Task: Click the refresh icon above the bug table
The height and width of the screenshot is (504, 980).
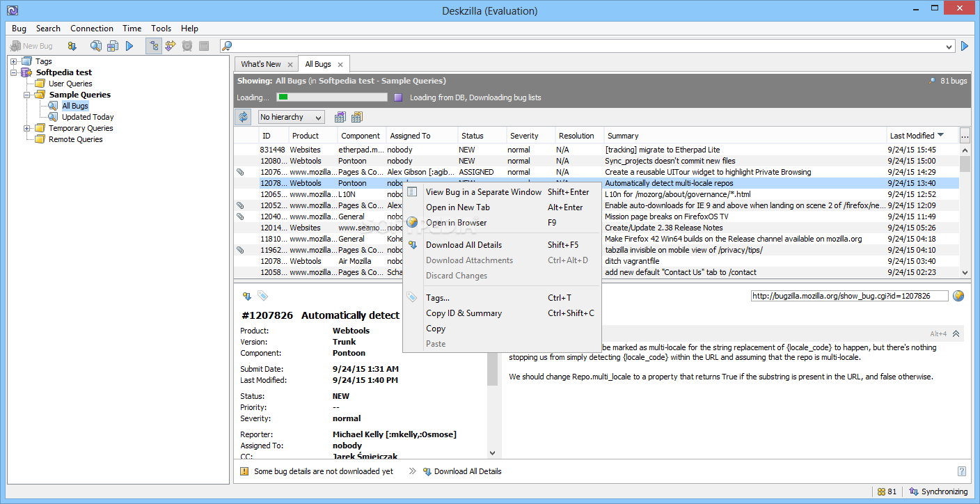Action: pyautogui.click(x=243, y=117)
